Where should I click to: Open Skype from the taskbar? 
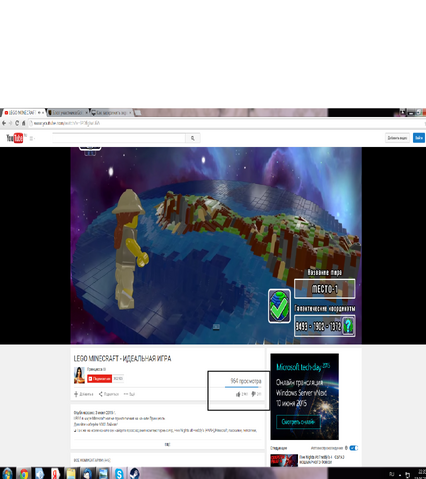[119, 473]
